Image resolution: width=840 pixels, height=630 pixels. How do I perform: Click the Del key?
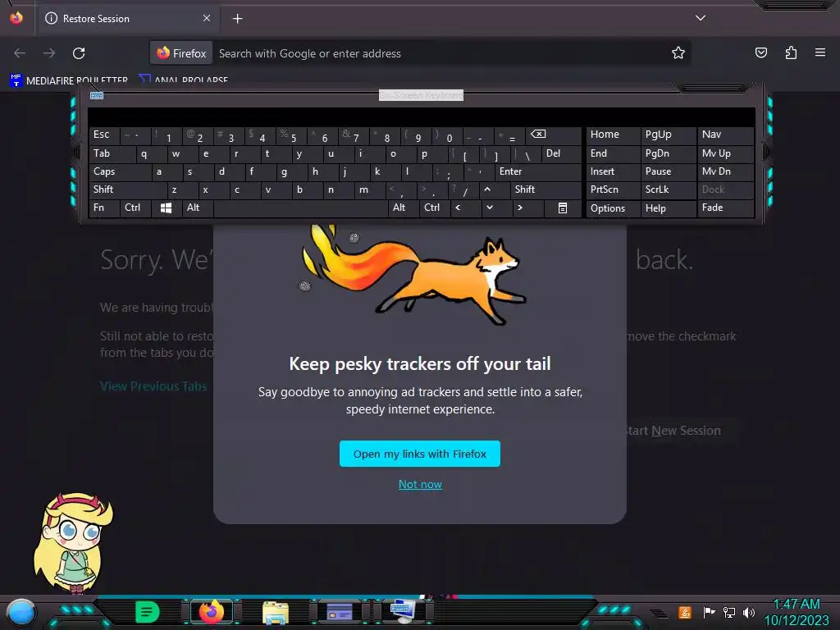[561, 153]
